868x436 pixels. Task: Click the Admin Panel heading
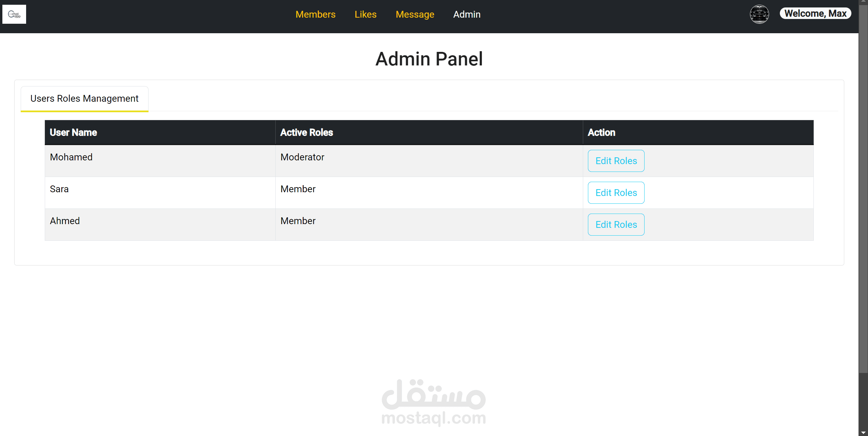429,59
